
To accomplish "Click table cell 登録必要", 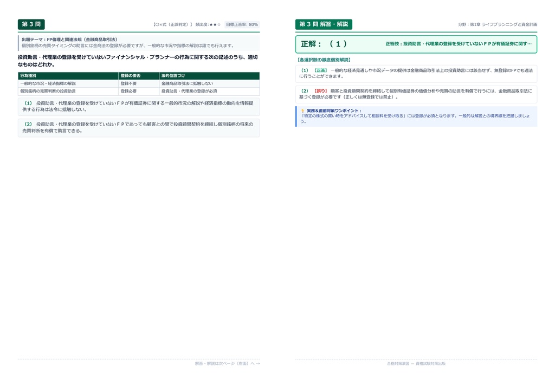I will [x=138, y=91].
